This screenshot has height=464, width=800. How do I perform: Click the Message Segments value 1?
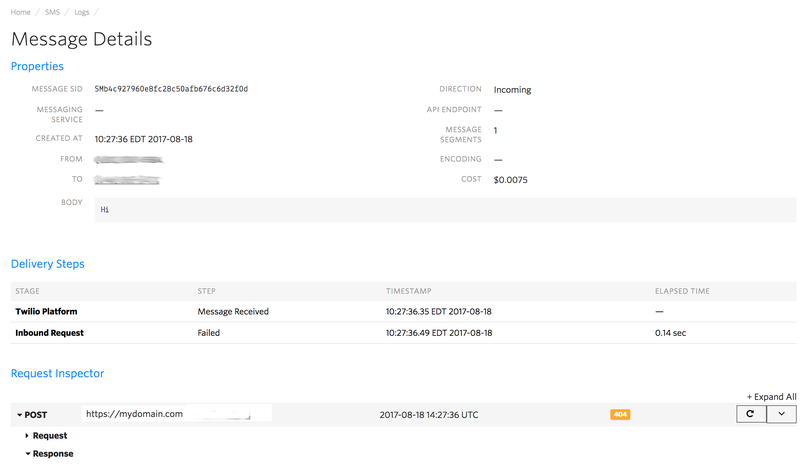tap(495, 130)
